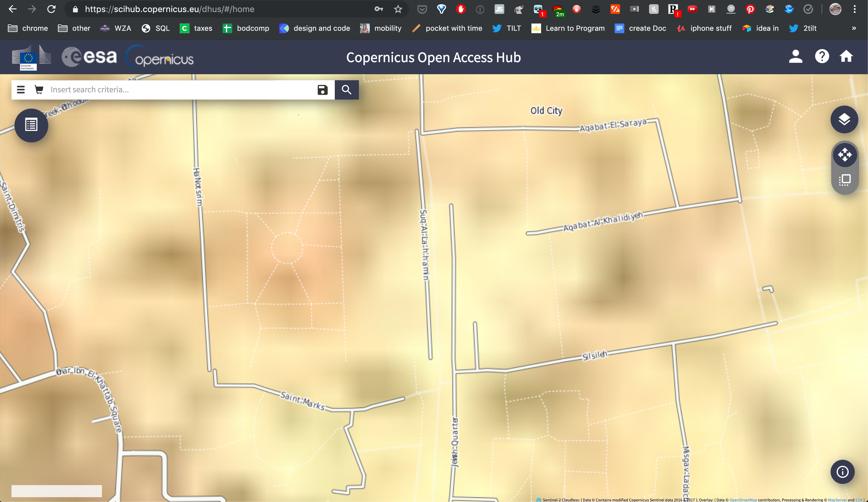
Task: Open the hamburger menu in search bar
Action: pyautogui.click(x=21, y=90)
